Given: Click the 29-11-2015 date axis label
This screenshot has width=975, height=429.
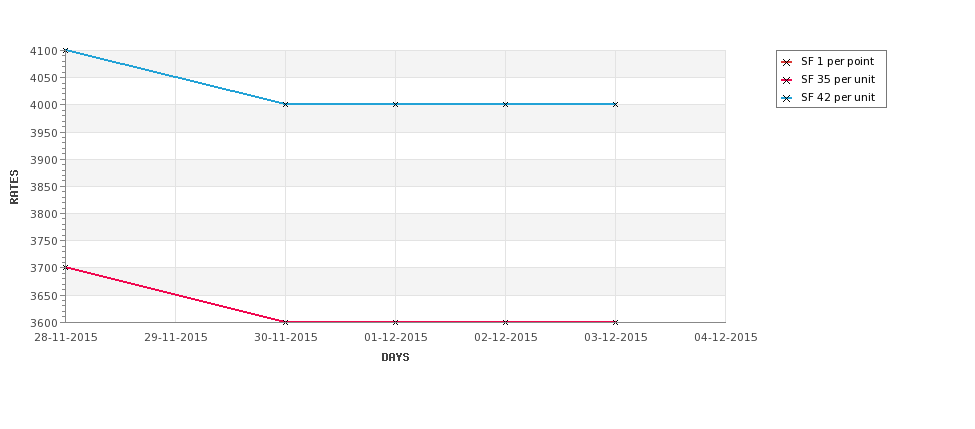Looking at the screenshot, I should [176, 338].
